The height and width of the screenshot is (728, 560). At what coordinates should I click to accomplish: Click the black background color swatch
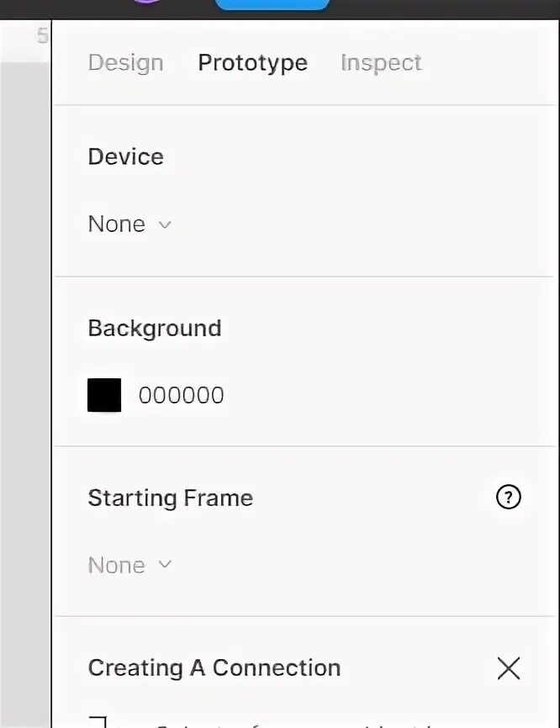104,395
